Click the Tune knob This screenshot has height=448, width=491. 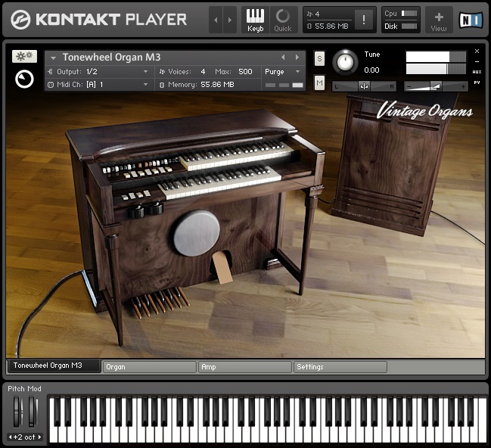pos(346,62)
